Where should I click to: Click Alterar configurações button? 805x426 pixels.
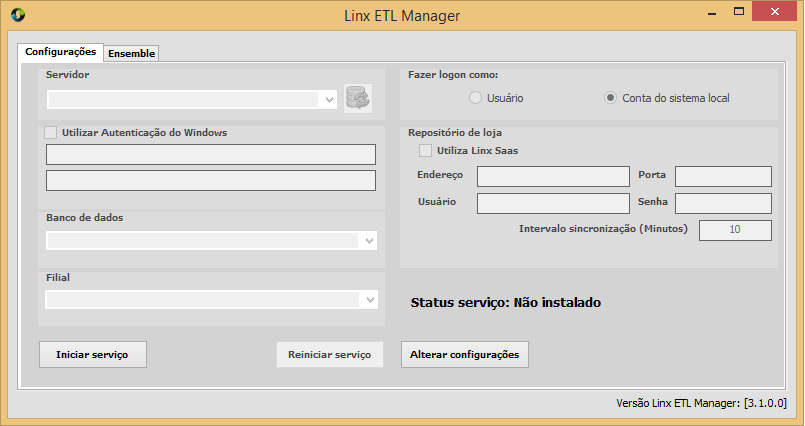click(x=465, y=355)
